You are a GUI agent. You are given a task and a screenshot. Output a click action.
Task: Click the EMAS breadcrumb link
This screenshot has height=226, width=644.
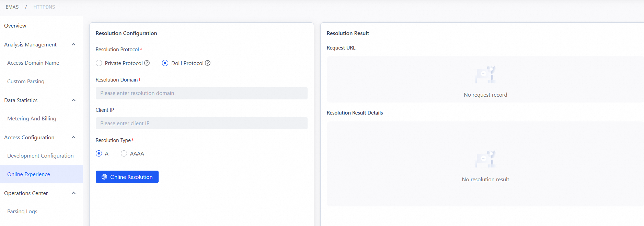pos(12,7)
